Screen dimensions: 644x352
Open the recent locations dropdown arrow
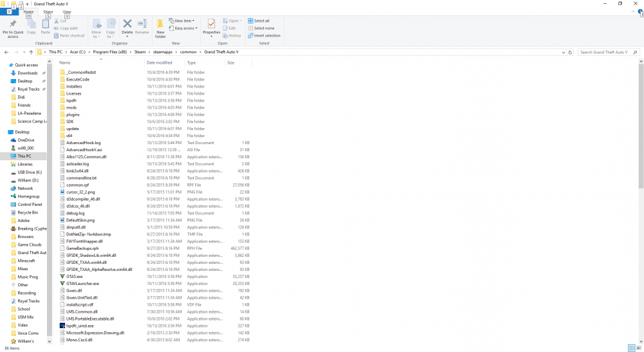click(24, 52)
